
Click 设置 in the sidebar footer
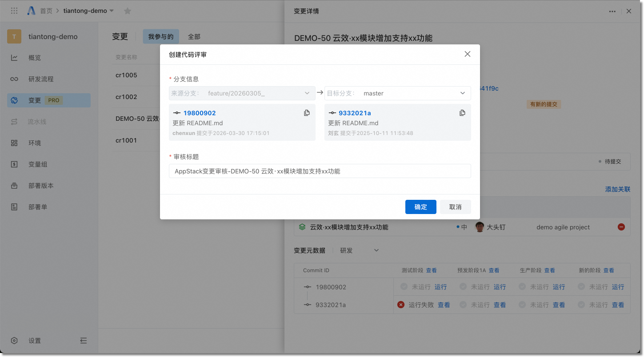click(35, 341)
